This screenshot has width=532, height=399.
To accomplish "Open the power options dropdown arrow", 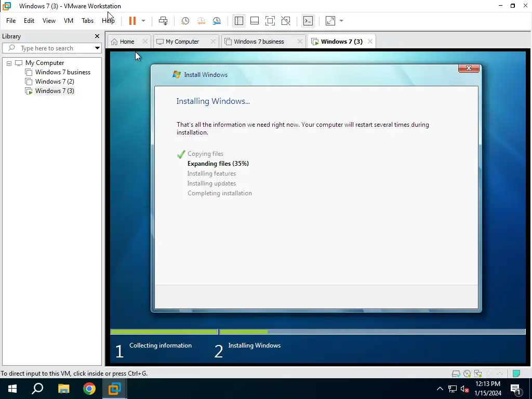I will 143,21.
